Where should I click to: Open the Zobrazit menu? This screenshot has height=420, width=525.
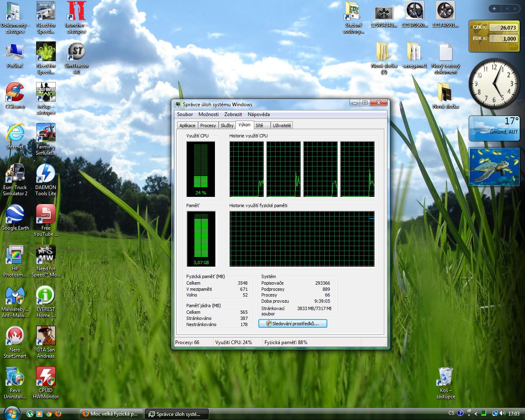tap(233, 114)
